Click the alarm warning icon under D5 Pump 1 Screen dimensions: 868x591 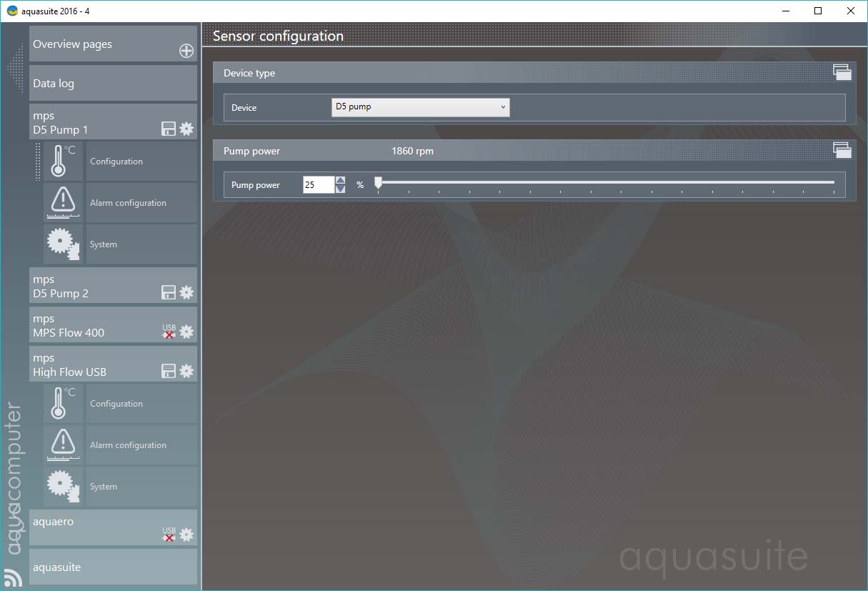point(63,203)
